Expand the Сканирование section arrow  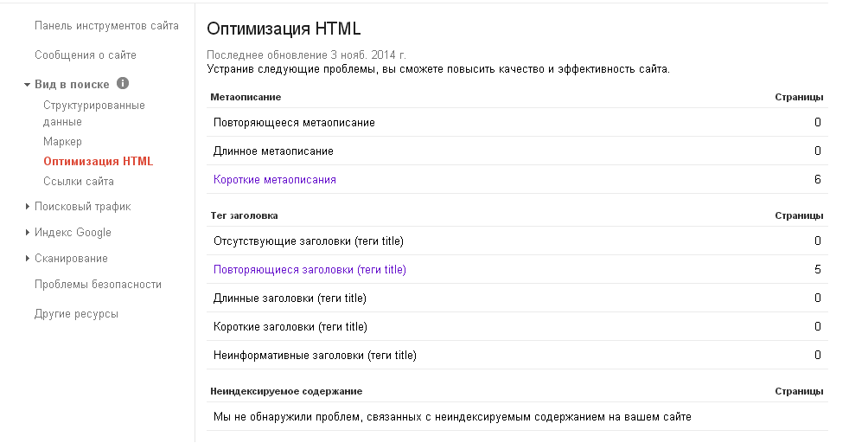click(x=28, y=259)
